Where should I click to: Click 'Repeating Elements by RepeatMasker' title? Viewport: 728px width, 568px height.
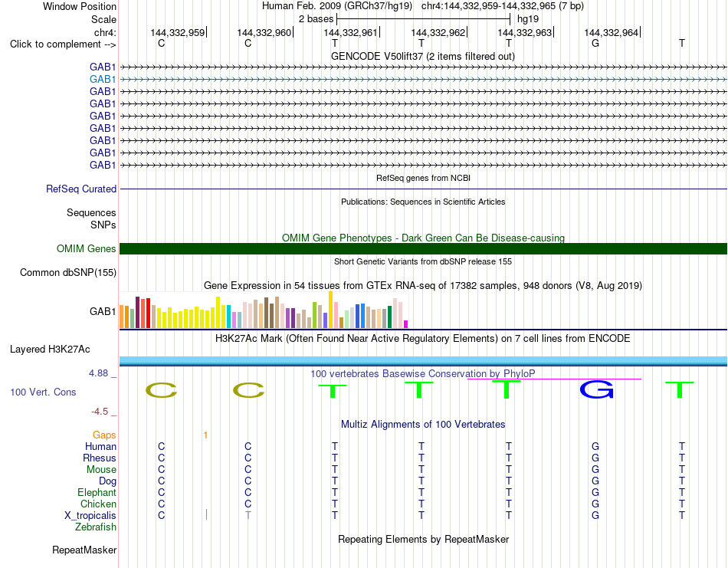click(x=423, y=539)
